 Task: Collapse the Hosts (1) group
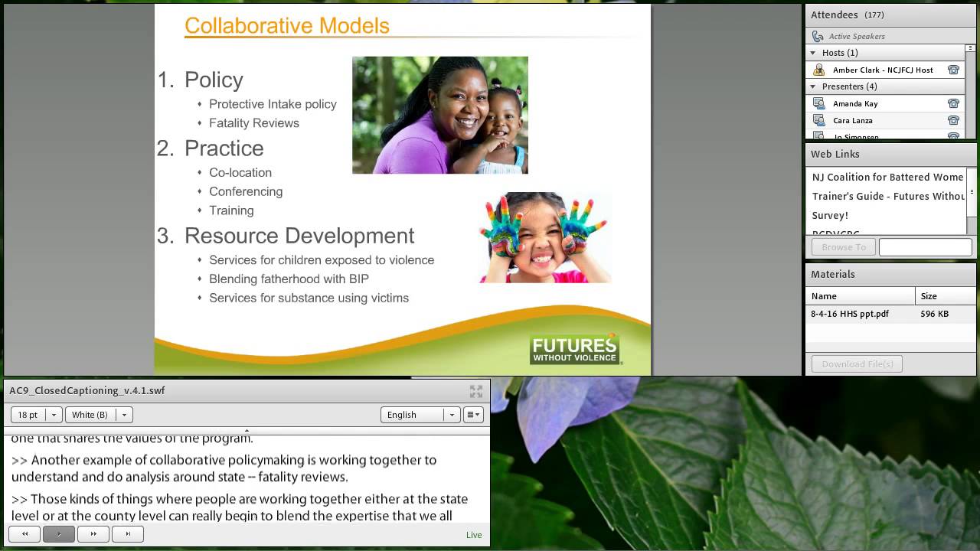click(x=813, y=53)
